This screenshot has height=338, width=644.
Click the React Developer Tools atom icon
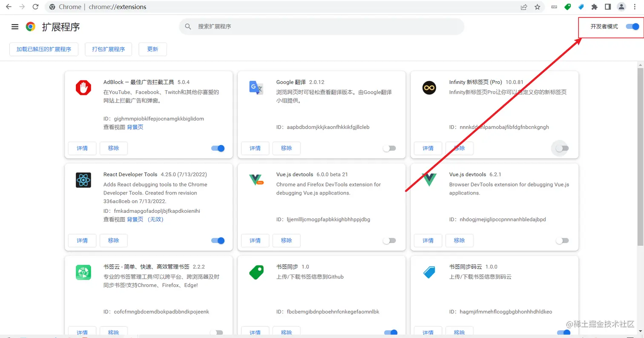(83, 180)
